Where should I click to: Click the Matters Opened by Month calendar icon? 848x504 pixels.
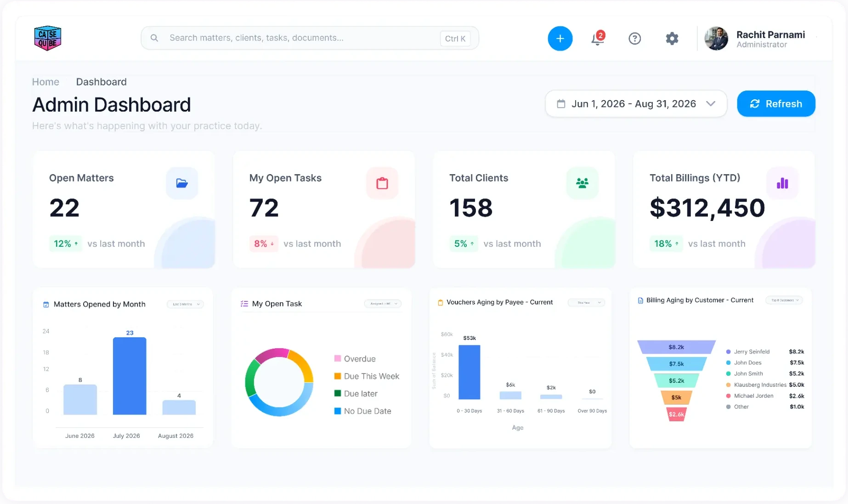tap(46, 305)
